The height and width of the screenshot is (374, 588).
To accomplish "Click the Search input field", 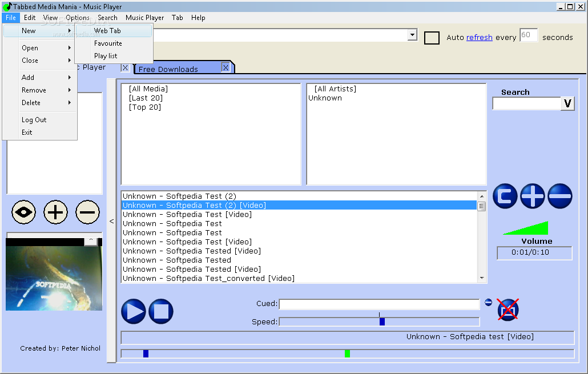I will pyautogui.click(x=527, y=103).
